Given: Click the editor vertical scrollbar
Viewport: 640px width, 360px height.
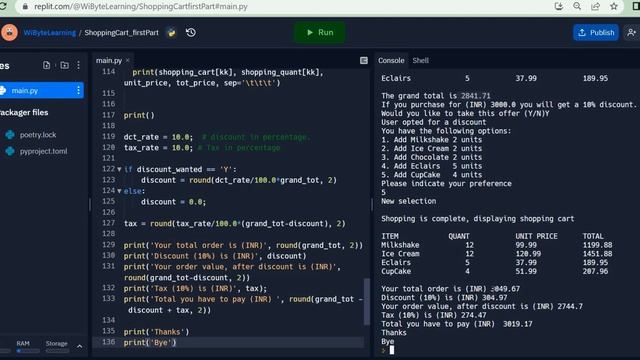Looking at the screenshot, I should tap(367, 302).
